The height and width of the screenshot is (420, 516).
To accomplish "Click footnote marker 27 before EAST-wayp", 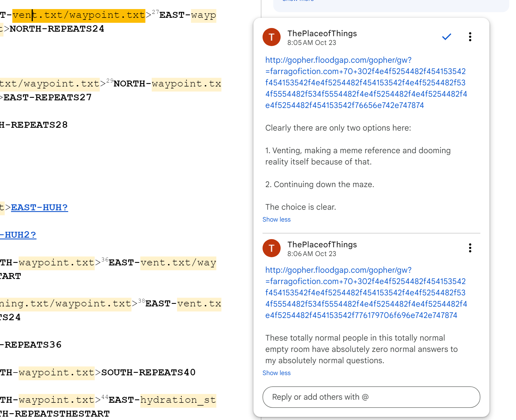I will 155,12.
